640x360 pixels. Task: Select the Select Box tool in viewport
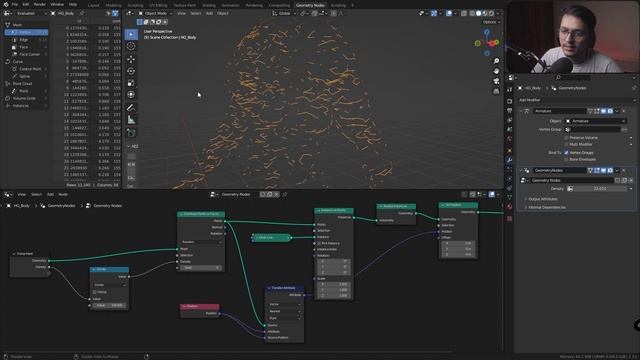coord(131,35)
